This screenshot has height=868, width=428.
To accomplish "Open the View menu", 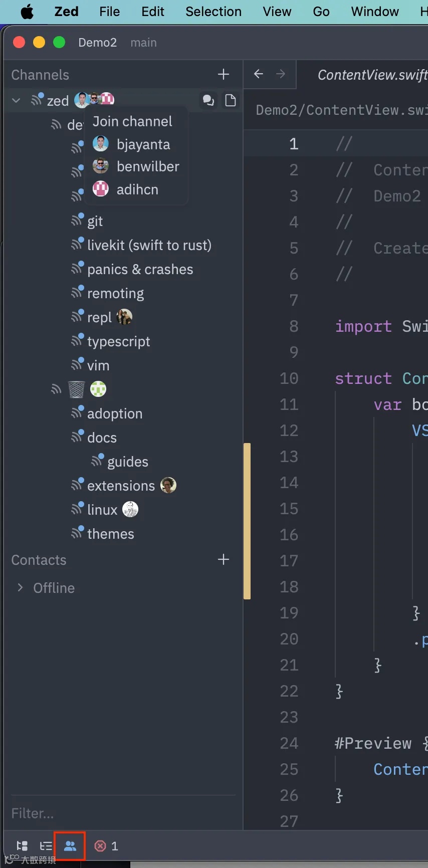I will (277, 12).
